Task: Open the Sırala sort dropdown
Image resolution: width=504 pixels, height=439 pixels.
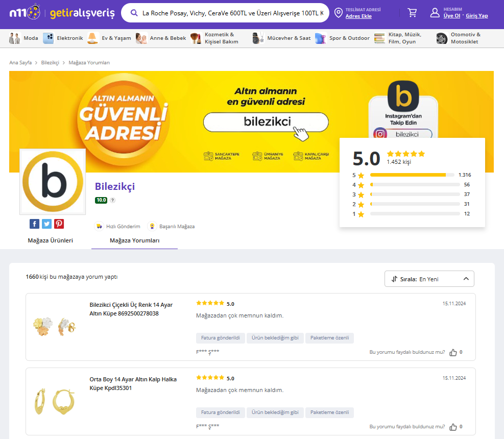Action: [x=429, y=279]
